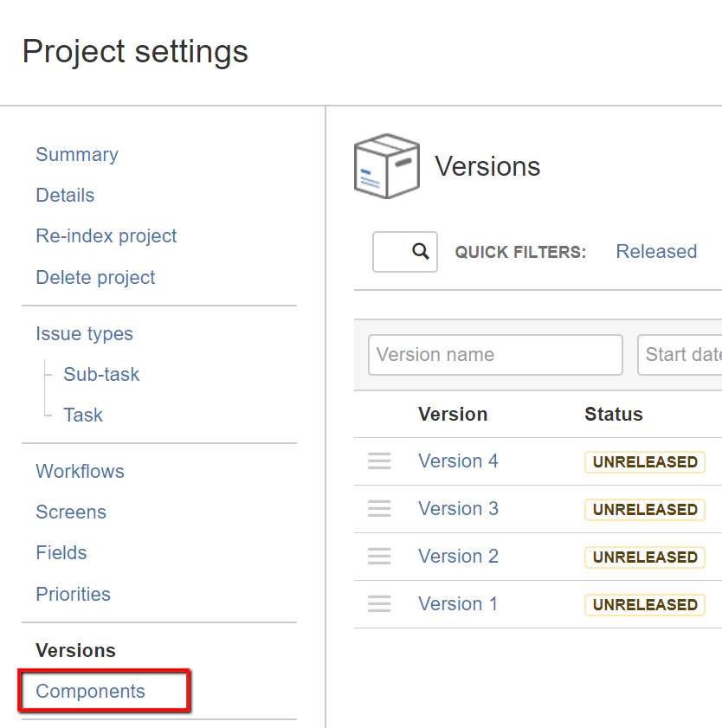Screen dimensions: 722x728
Task: Open the Details section
Action: click(65, 196)
